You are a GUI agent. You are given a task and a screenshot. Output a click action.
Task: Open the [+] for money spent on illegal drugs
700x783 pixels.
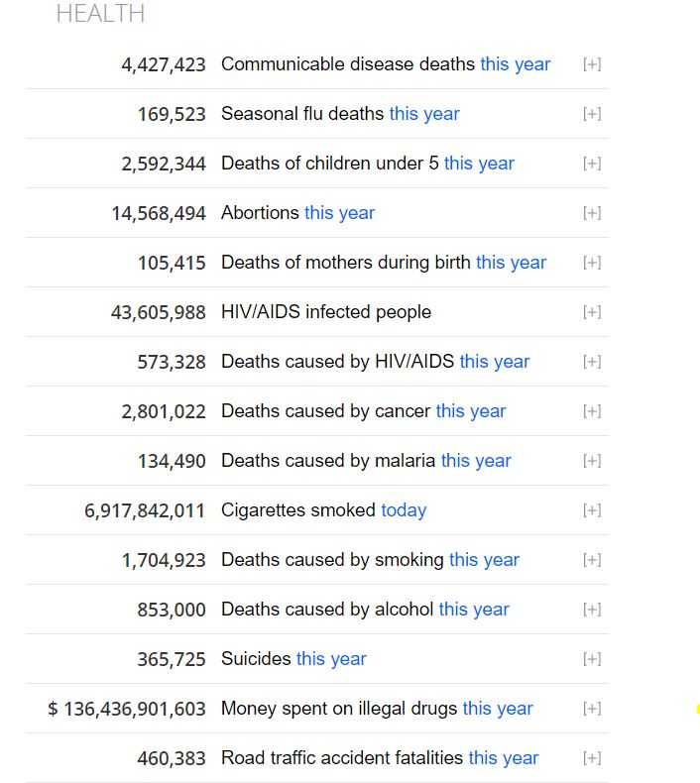pyautogui.click(x=592, y=709)
